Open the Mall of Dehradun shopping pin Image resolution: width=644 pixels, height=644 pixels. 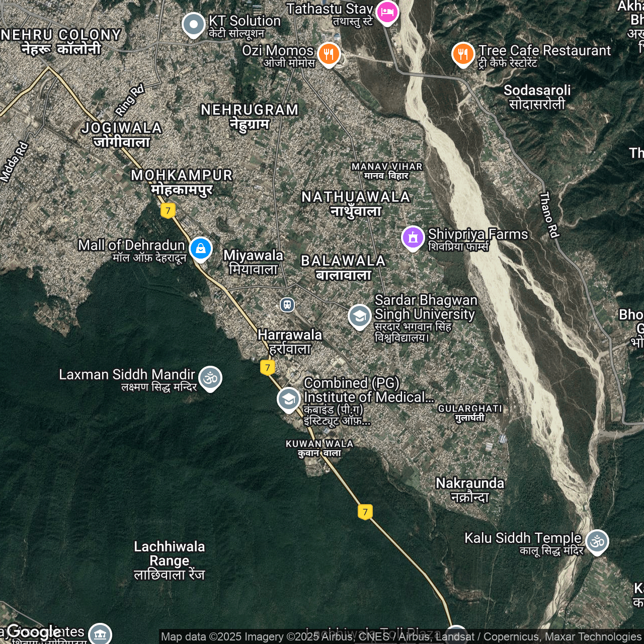tap(201, 249)
